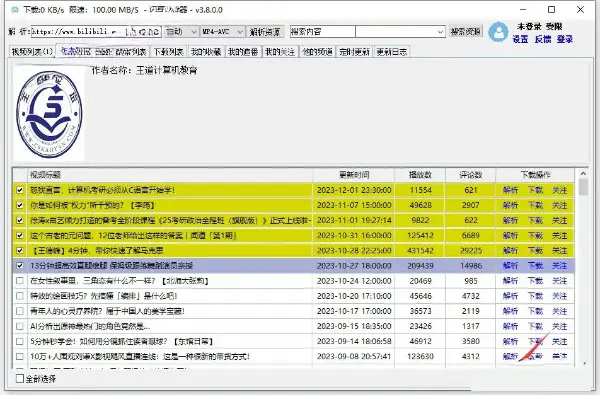Viewport: 600px width, 395px height.
Task: Click the 王道计算机教育 author logo image
Action: pos(49,114)
